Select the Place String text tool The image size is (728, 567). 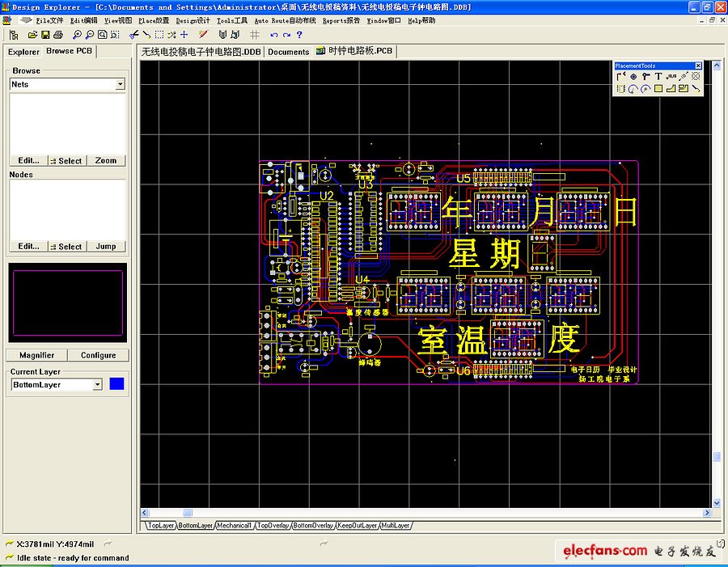tap(658, 77)
